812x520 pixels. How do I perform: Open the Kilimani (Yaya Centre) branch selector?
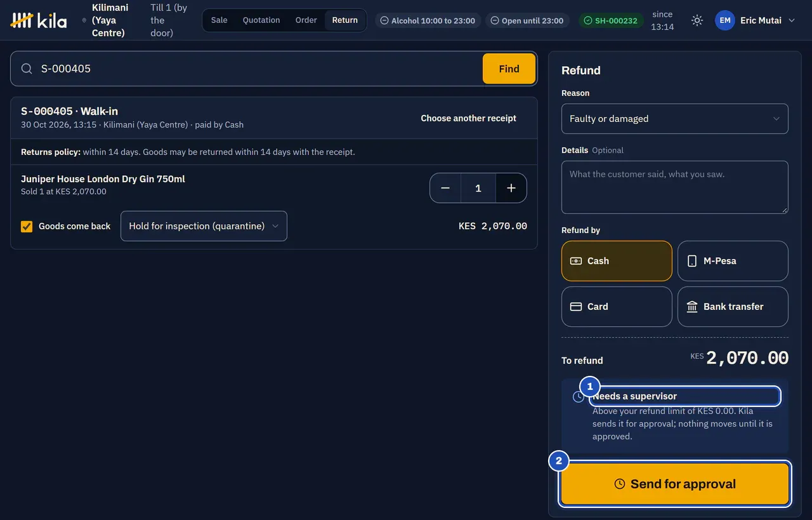105,20
